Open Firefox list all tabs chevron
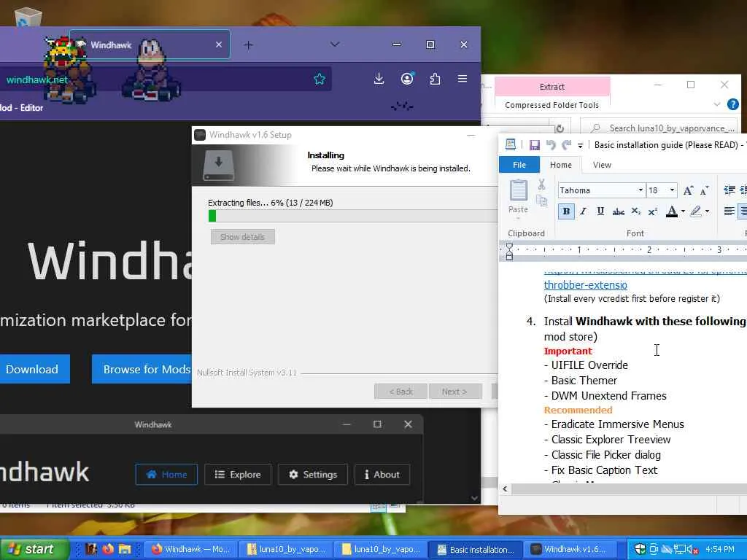 (x=335, y=44)
